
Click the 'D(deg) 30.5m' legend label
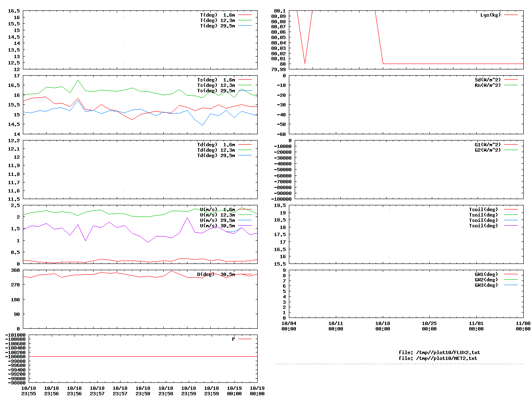216,274
